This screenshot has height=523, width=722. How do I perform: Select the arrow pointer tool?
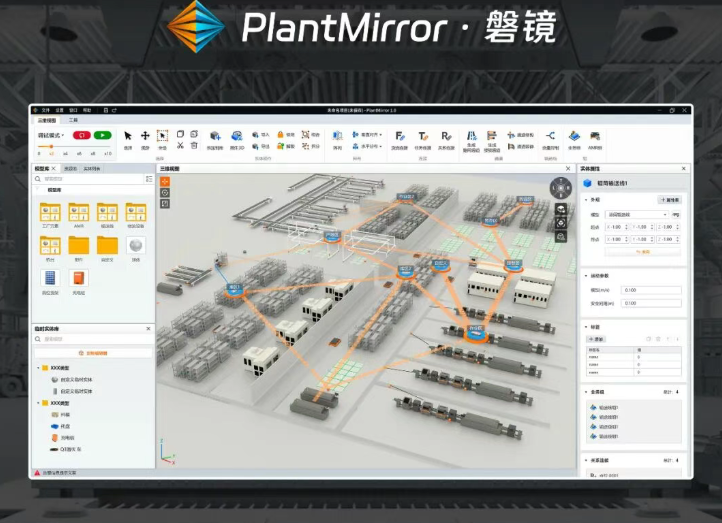click(128, 135)
